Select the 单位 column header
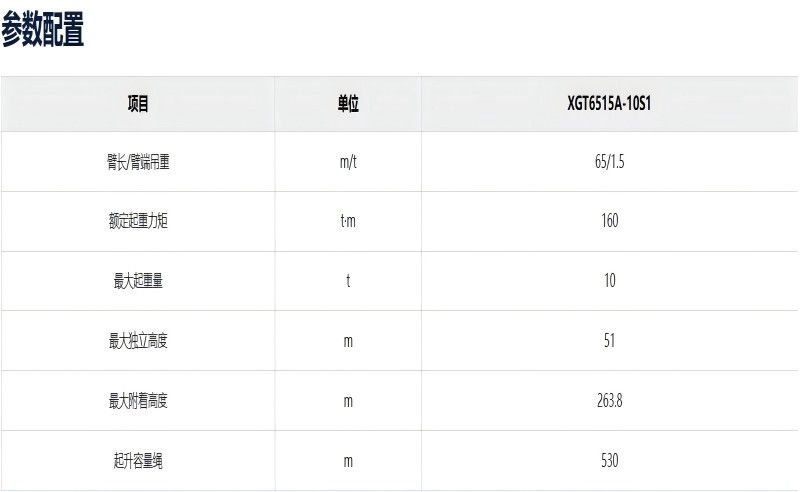Viewport: 800px width, 492px height. (348, 104)
